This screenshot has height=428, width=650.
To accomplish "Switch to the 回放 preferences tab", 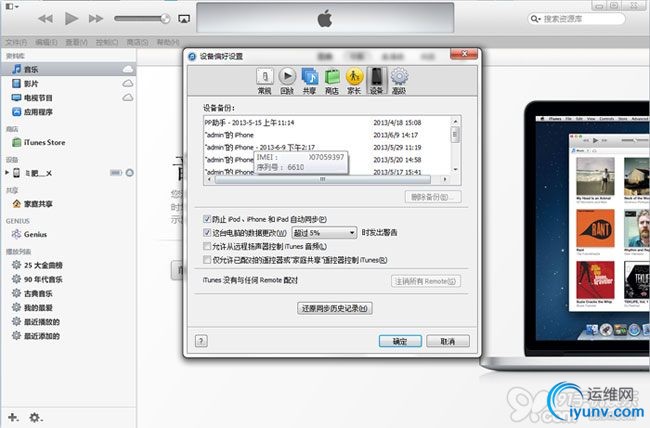I will pyautogui.click(x=287, y=81).
